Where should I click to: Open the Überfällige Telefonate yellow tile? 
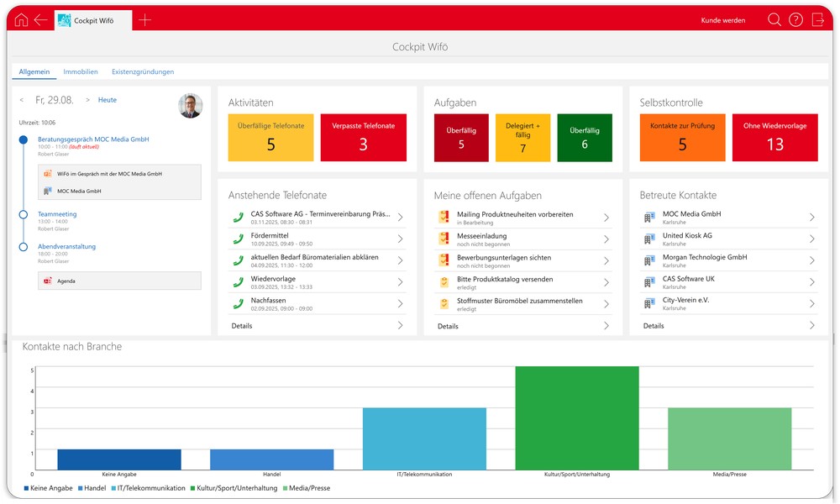pyautogui.click(x=270, y=138)
